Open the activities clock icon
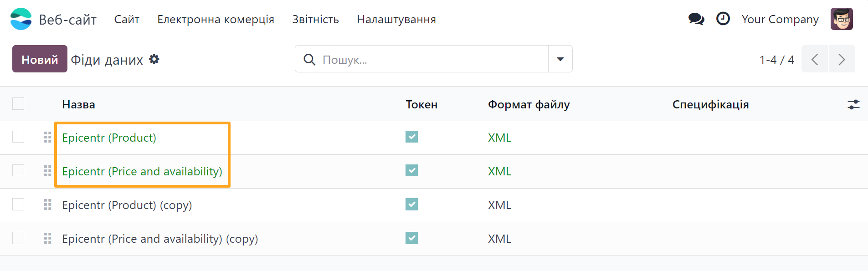Viewport: 868px width, 271px height. [723, 19]
